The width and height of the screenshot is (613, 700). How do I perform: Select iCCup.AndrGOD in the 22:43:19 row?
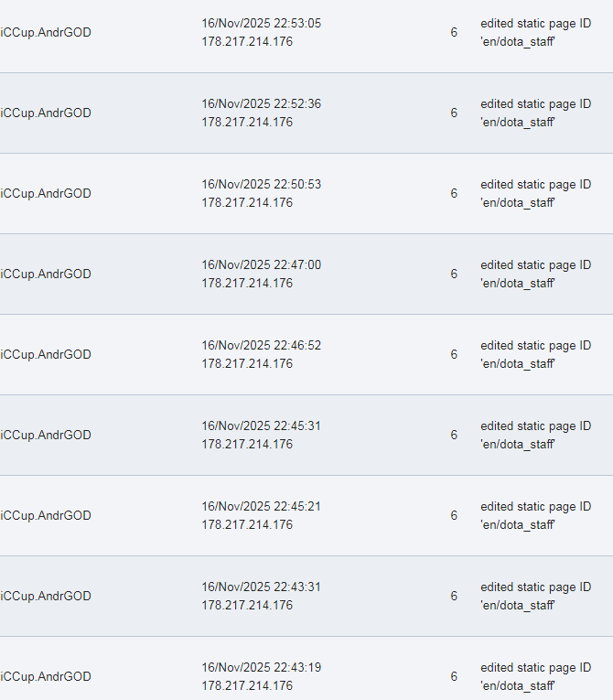click(x=46, y=677)
